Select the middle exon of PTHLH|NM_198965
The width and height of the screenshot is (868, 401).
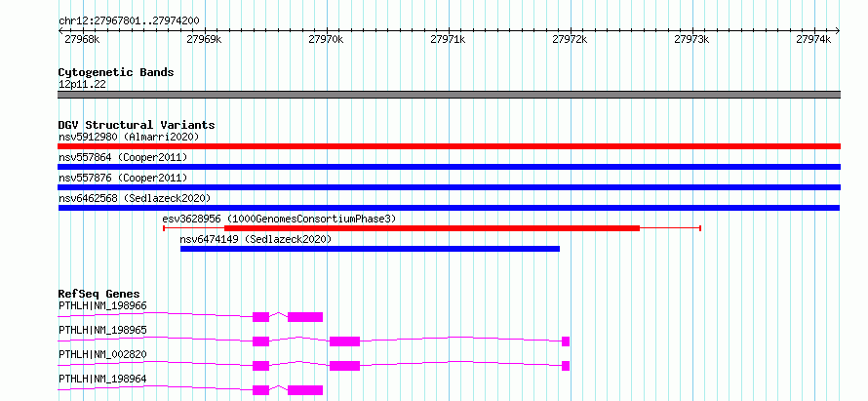pos(345,341)
